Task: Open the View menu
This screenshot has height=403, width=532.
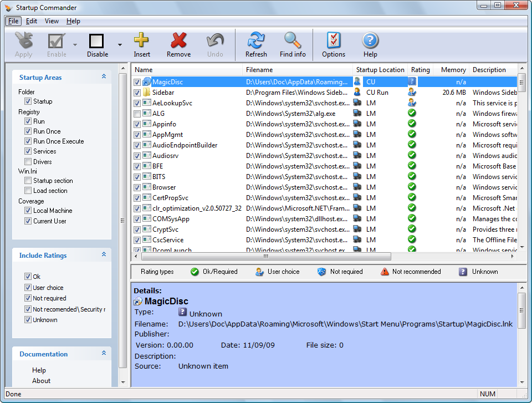Action: (x=52, y=21)
